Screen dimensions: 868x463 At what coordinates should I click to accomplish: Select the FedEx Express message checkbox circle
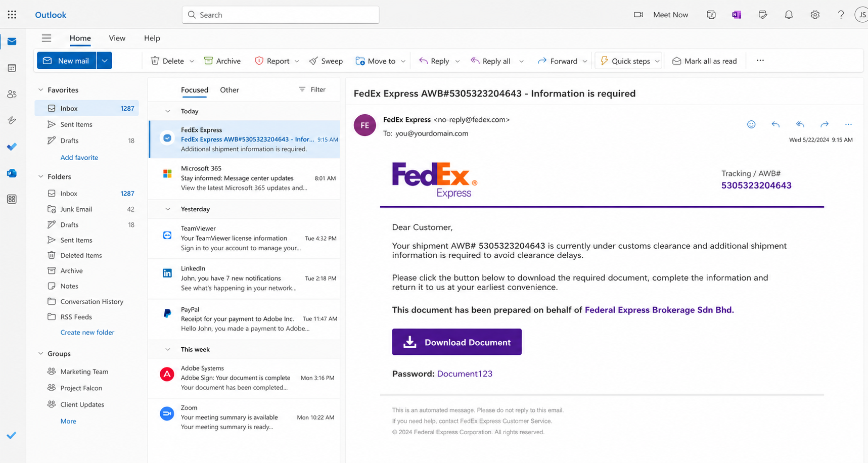point(167,138)
